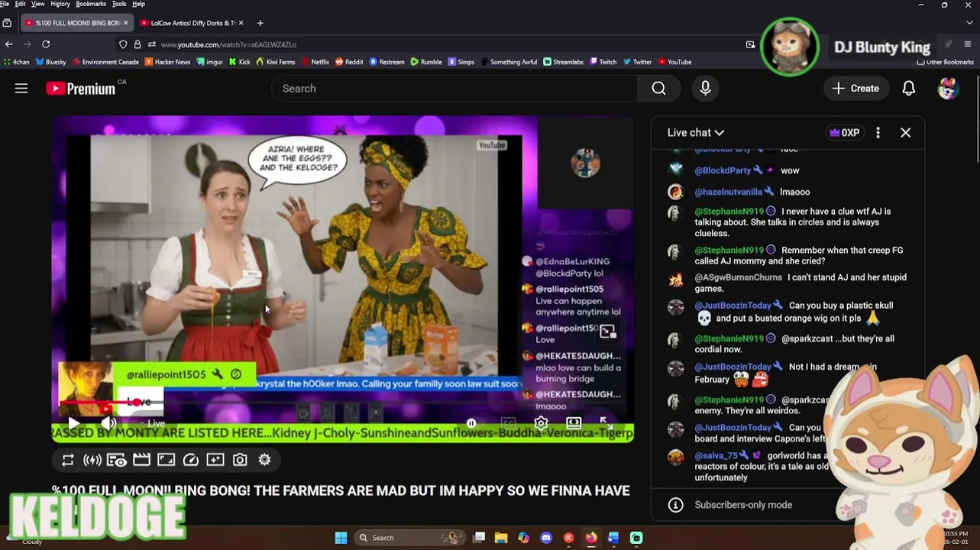Open @ASgwBurnsnChurns chat author name
This screenshot has width=980, height=550.
[x=738, y=277]
